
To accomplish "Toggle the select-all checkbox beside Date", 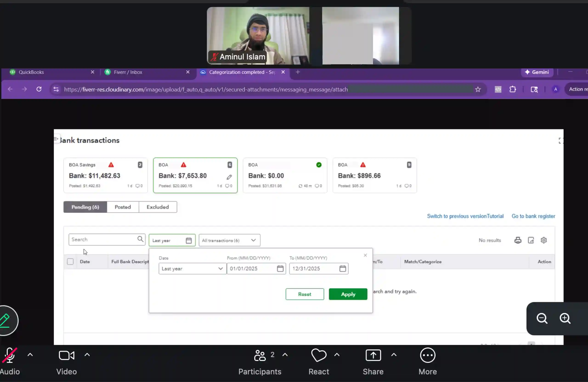I will coord(70,261).
